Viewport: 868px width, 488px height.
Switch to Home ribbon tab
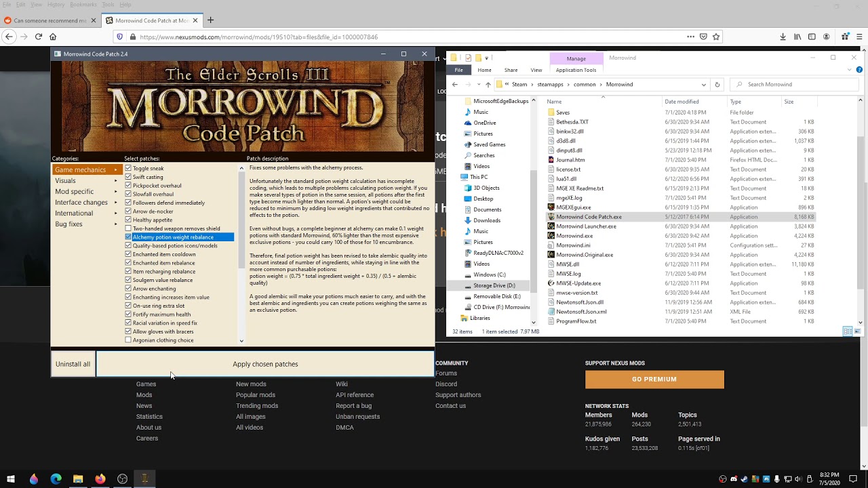coord(484,70)
